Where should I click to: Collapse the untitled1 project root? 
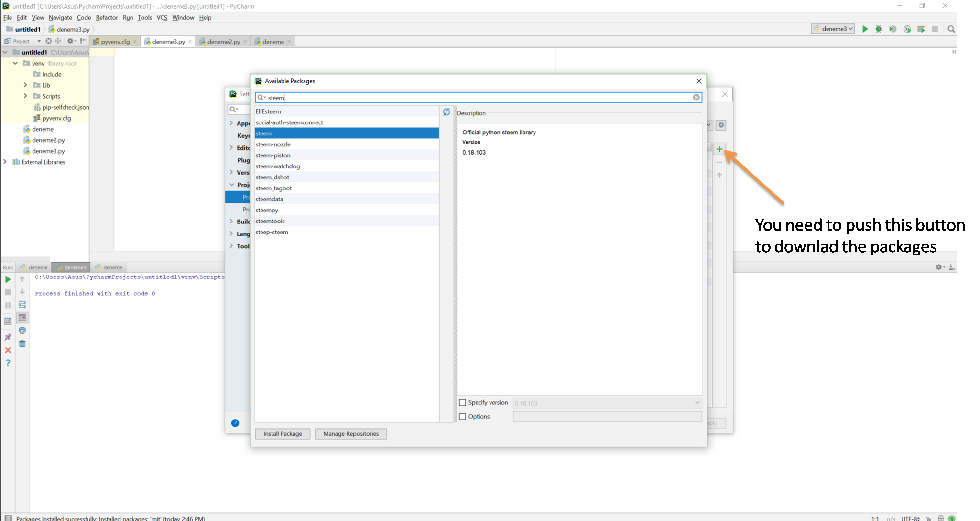tap(5, 52)
